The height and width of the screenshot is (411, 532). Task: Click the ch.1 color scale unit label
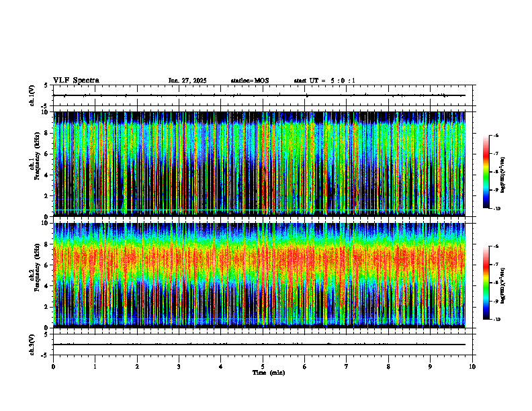coord(502,175)
